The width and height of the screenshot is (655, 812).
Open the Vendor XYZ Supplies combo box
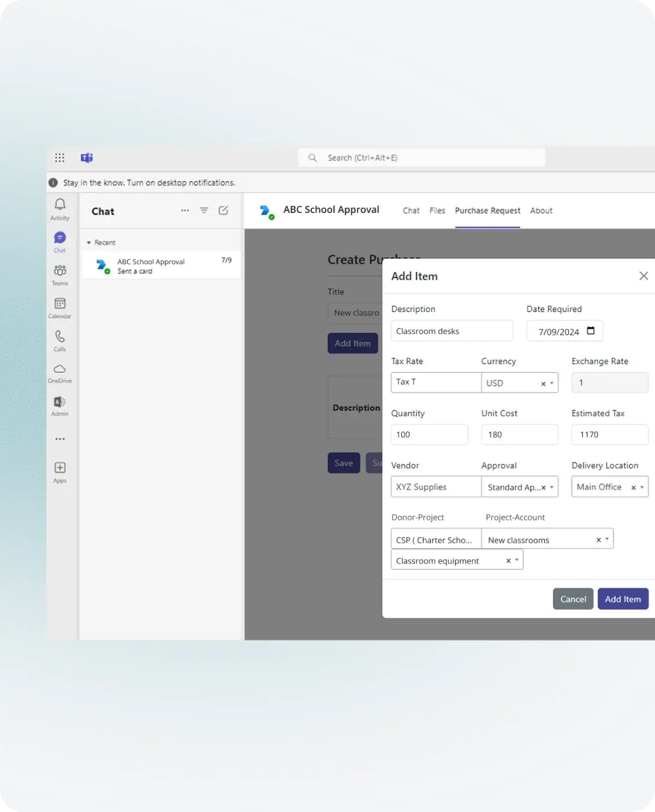[436, 487]
